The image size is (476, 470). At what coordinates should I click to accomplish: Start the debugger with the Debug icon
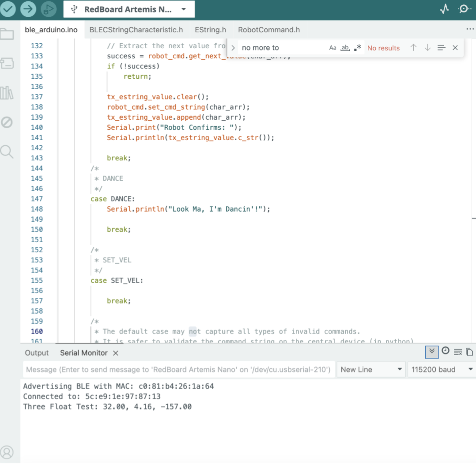(x=49, y=9)
